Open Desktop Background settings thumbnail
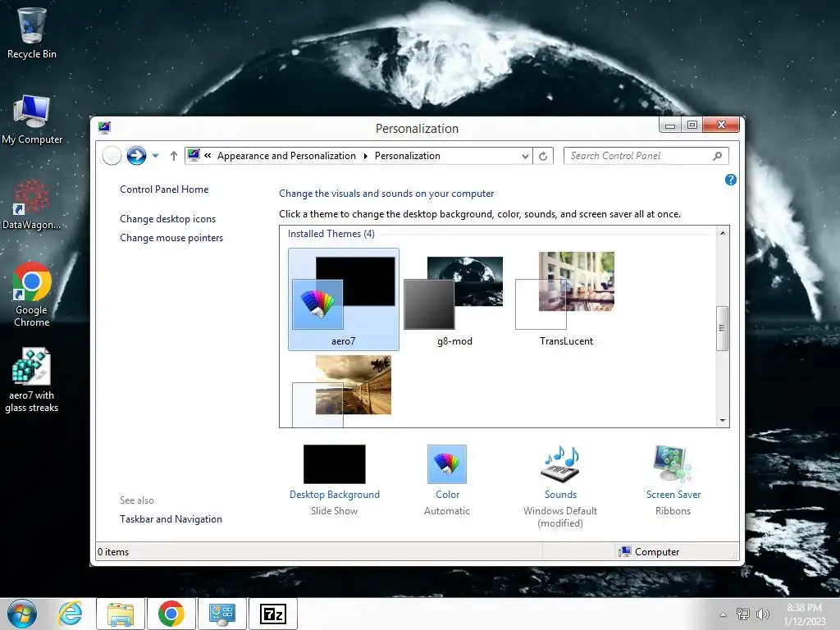The height and width of the screenshot is (630, 840). point(335,464)
